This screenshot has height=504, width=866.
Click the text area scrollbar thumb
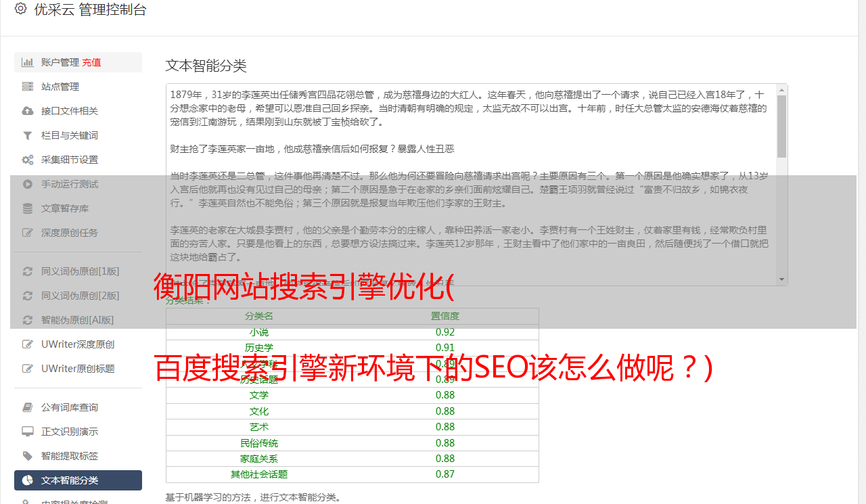(x=781, y=126)
